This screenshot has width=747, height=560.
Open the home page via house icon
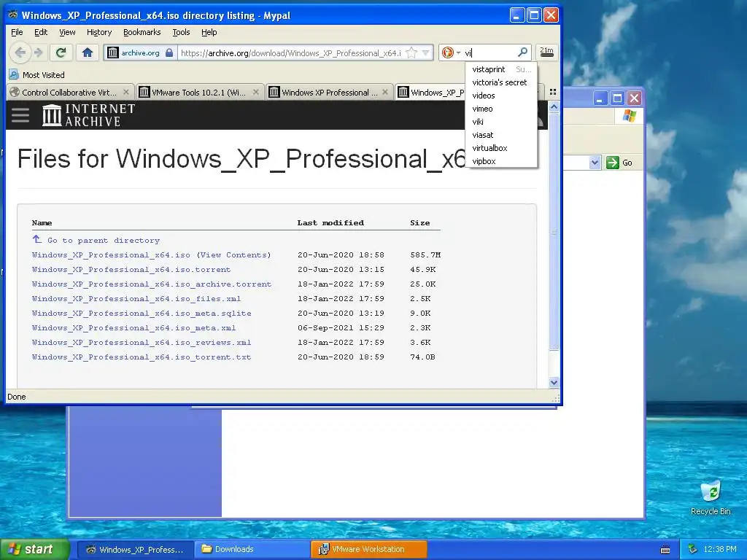[88, 52]
